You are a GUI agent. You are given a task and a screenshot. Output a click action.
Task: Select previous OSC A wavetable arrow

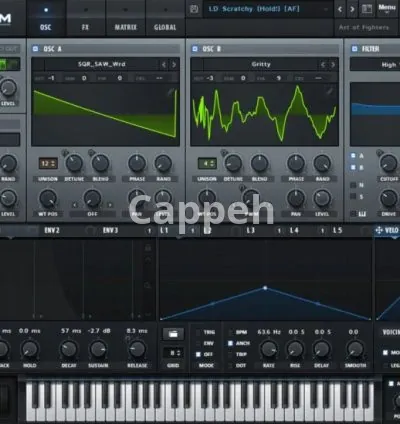[164, 65]
